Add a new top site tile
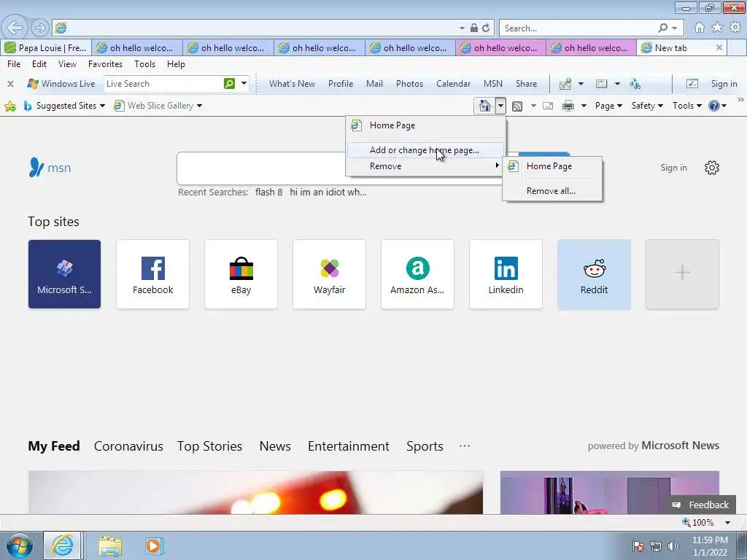Screen dimensions: 747x560 coord(682,274)
